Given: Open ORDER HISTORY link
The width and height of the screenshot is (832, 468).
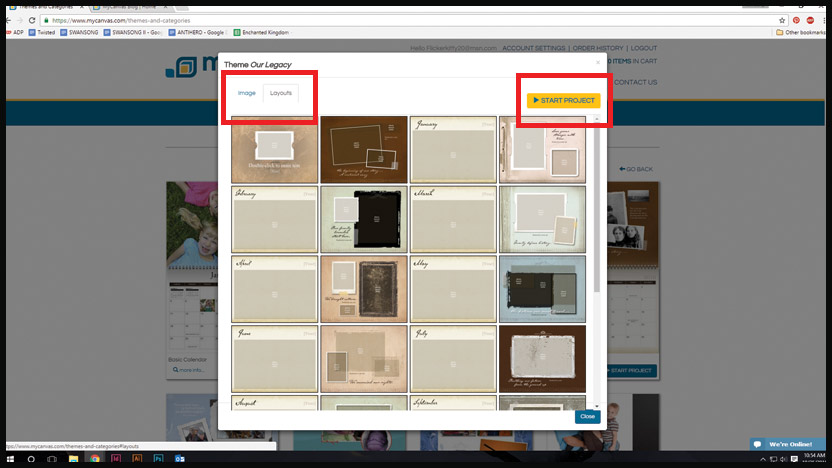Looking at the screenshot, I should 598,48.
